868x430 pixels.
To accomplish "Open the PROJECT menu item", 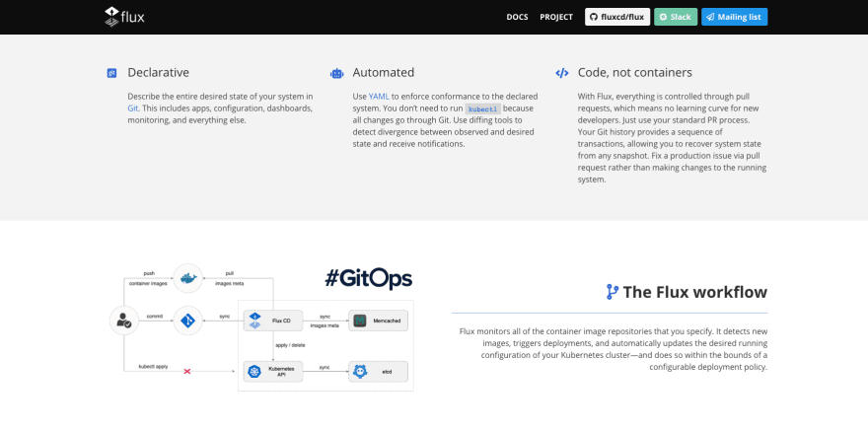I will pos(556,17).
